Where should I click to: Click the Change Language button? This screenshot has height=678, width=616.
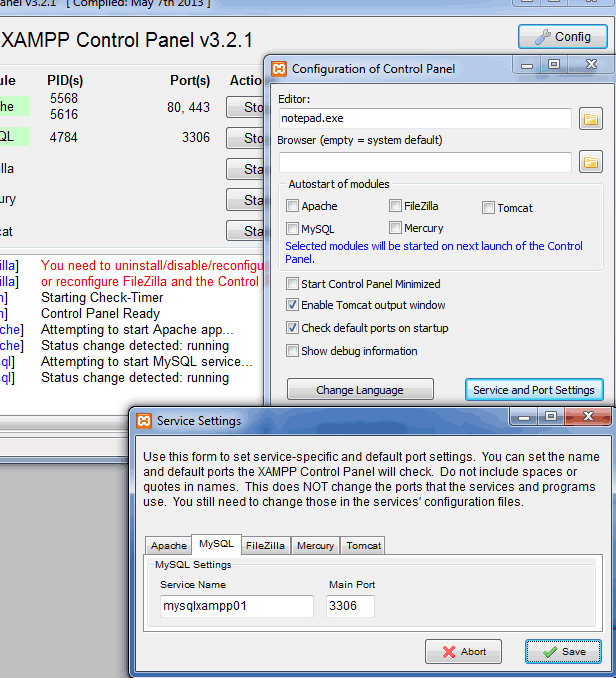click(x=360, y=390)
